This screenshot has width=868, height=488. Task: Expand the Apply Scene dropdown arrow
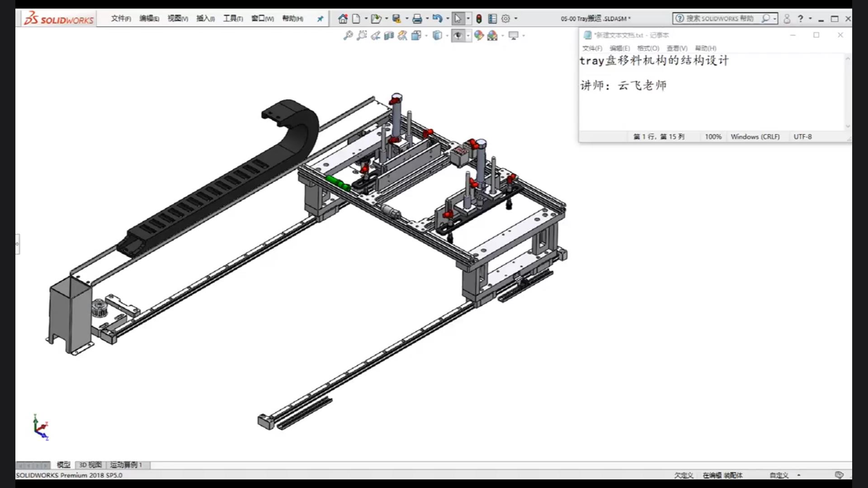pyautogui.click(x=503, y=35)
